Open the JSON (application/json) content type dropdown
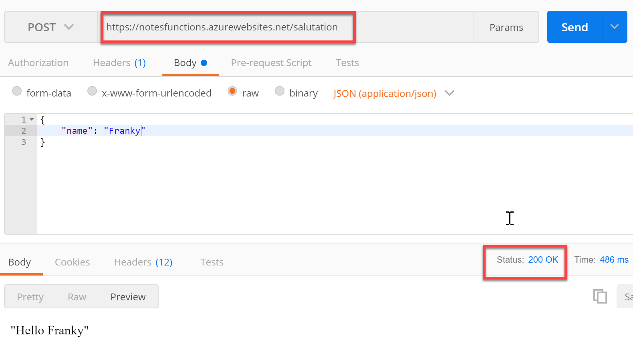The height and width of the screenshot is (364, 633). pyautogui.click(x=393, y=93)
